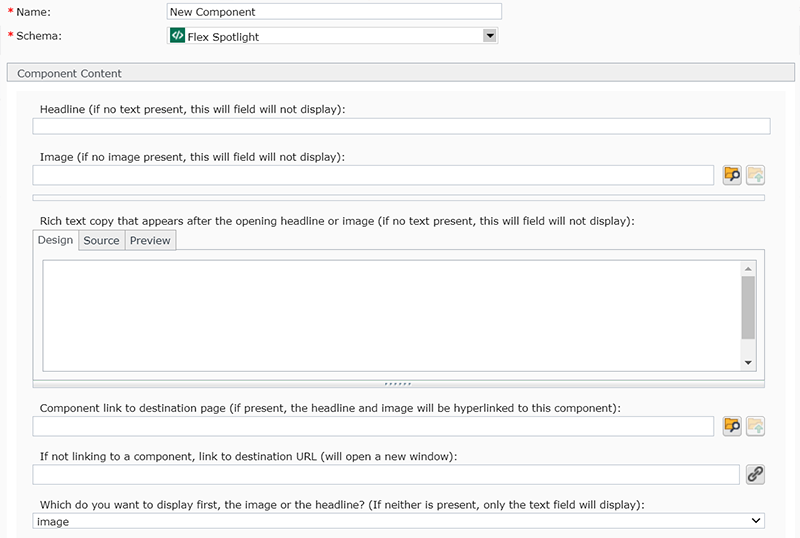Select the destination URL input field

[x=385, y=474]
